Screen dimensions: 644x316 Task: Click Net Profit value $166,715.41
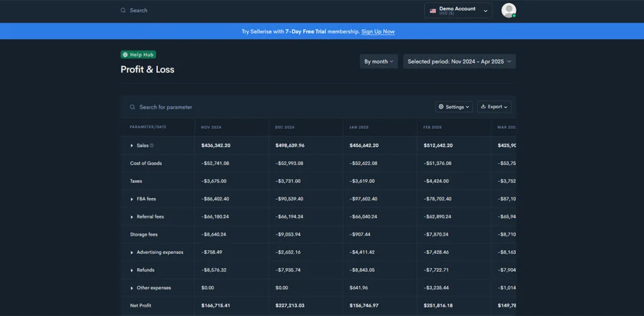coord(216,306)
